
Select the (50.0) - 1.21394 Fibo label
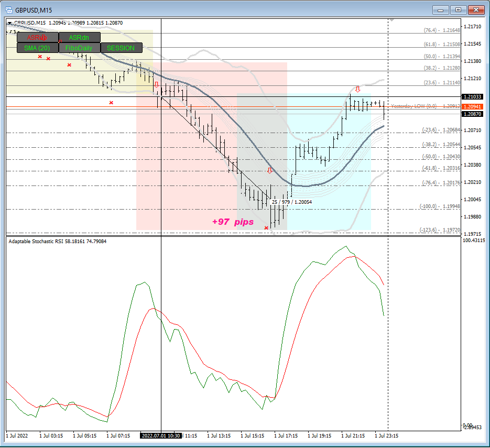tap(442, 56)
